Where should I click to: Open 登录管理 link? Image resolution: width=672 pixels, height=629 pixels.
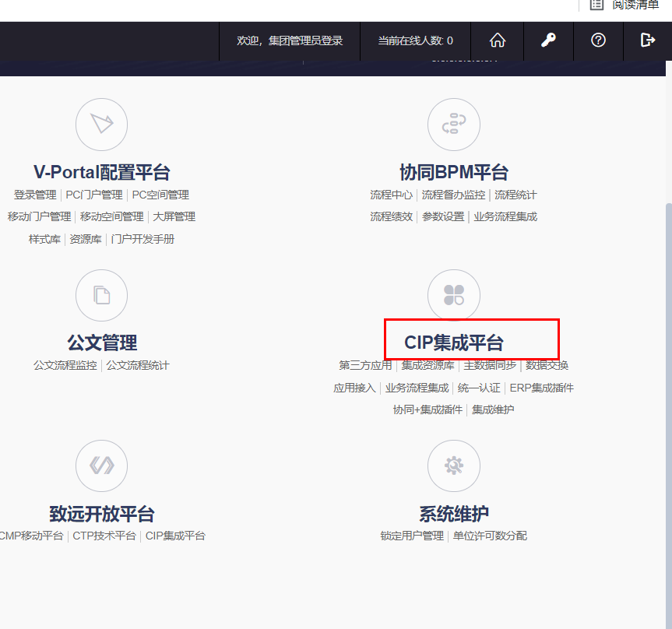pyautogui.click(x=35, y=195)
